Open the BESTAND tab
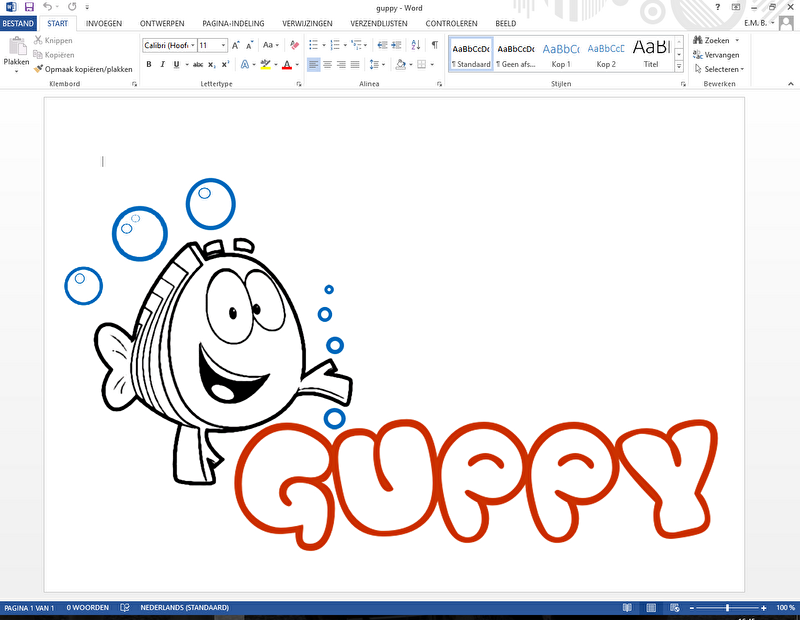Viewport: 800px width, 620px height. tap(18, 23)
